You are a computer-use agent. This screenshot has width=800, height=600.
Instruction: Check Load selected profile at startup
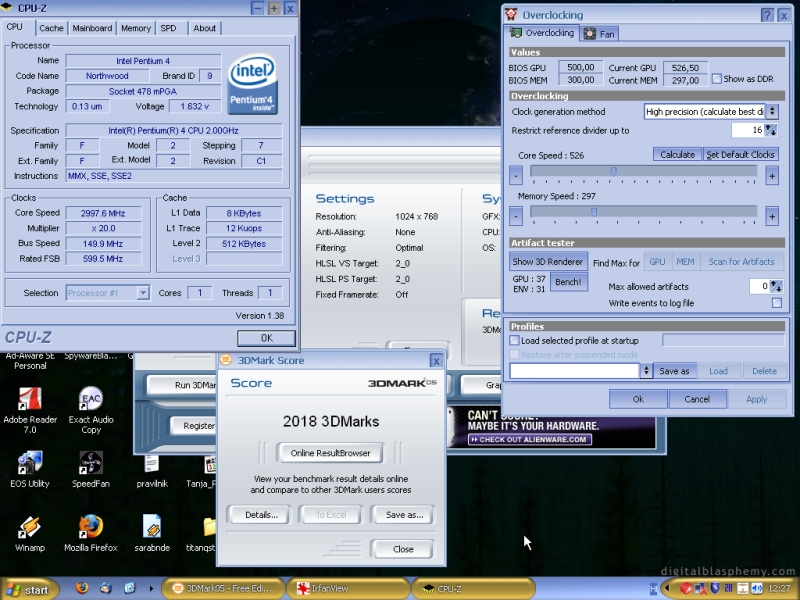click(515, 340)
